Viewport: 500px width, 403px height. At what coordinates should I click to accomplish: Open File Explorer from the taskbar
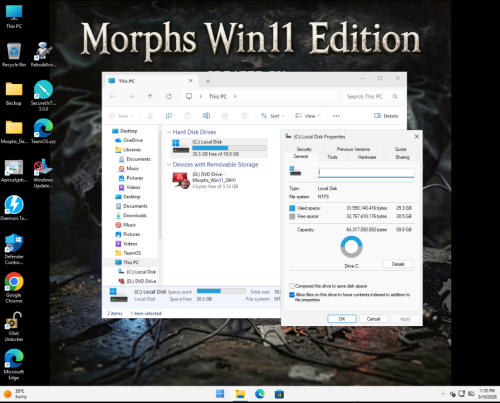[x=240, y=394]
